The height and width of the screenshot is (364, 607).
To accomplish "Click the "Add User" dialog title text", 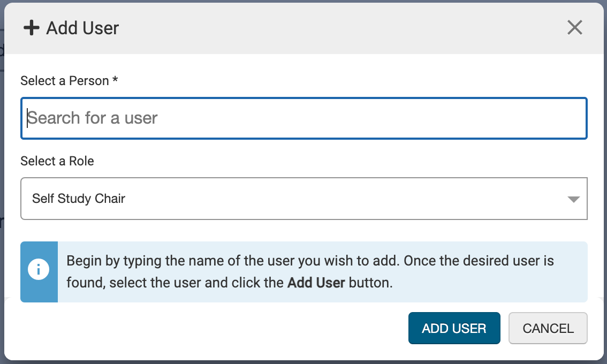I will click(x=82, y=28).
